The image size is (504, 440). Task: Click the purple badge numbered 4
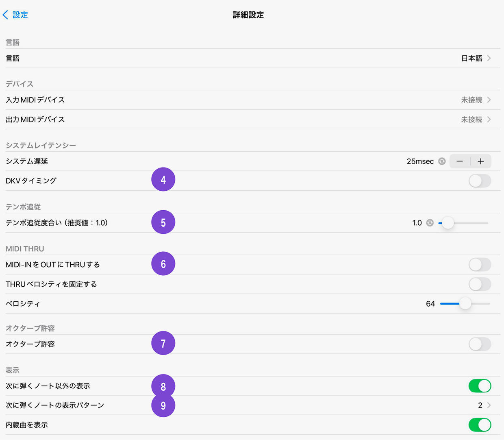pos(163,179)
